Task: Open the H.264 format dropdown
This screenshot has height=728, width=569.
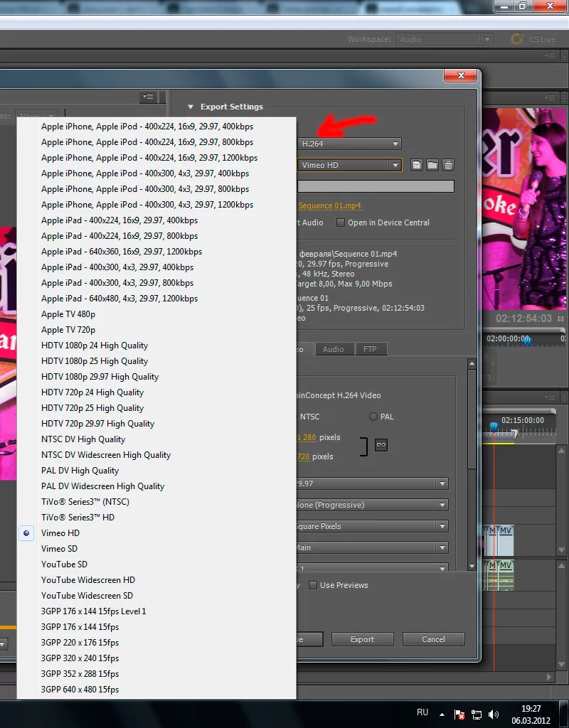Action: coord(349,144)
